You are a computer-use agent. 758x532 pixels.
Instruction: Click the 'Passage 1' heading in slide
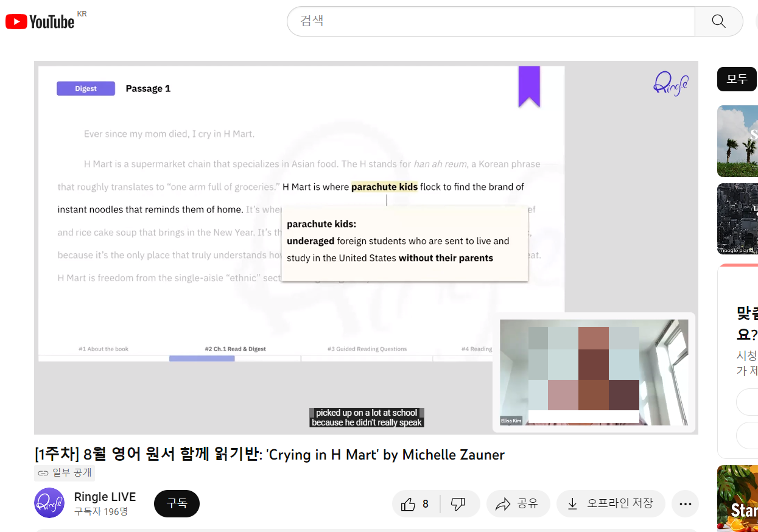(148, 88)
